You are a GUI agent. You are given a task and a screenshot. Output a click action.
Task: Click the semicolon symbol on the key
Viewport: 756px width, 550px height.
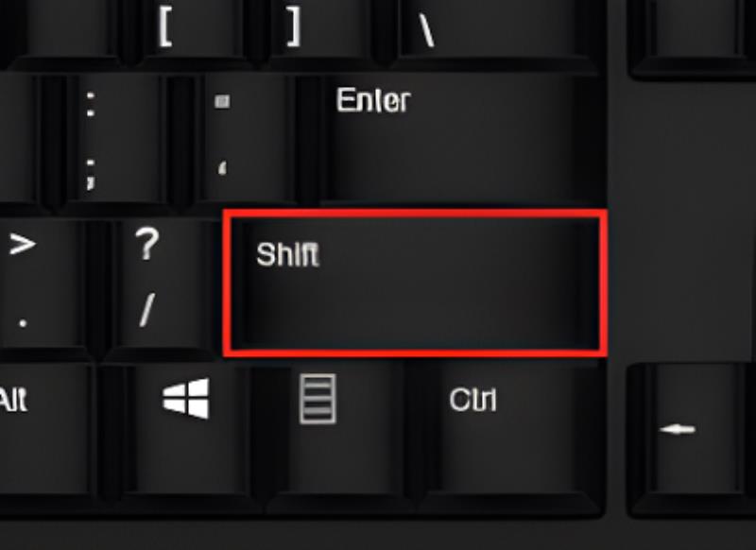[x=91, y=175]
